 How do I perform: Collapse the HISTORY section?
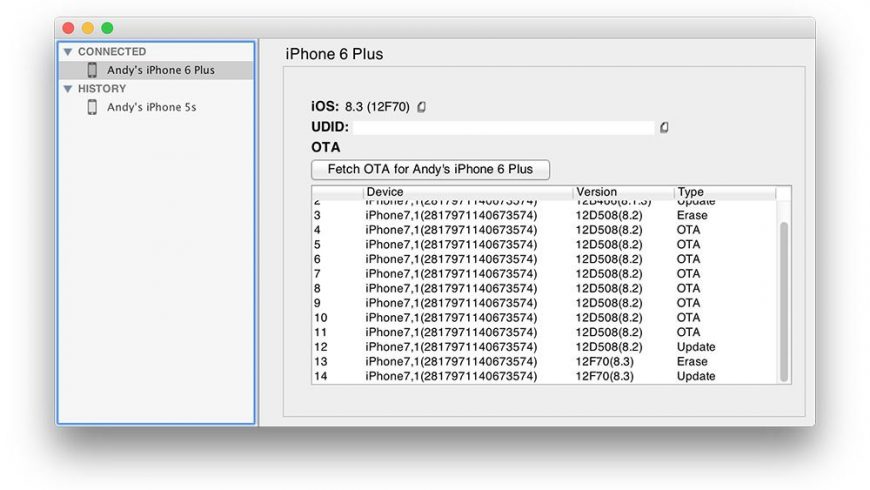[x=68, y=89]
